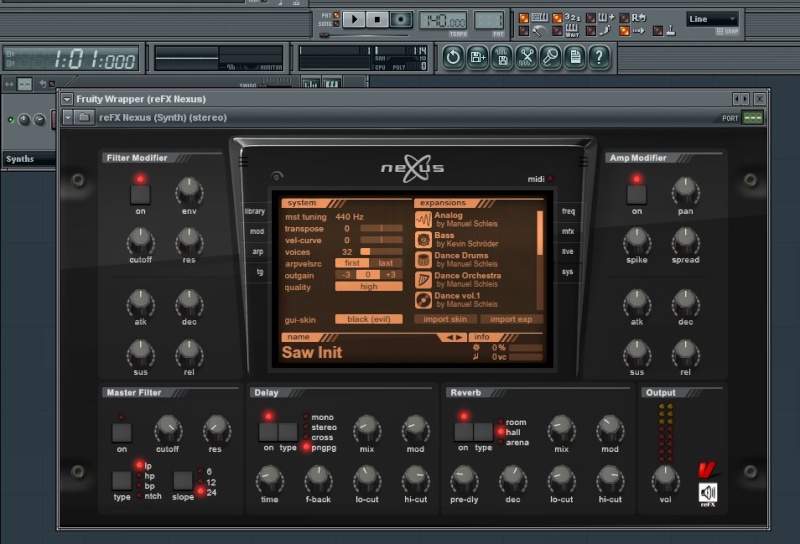The width and height of the screenshot is (800, 544).
Task: Click the Master Filter type button
Action: [x=121, y=480]
